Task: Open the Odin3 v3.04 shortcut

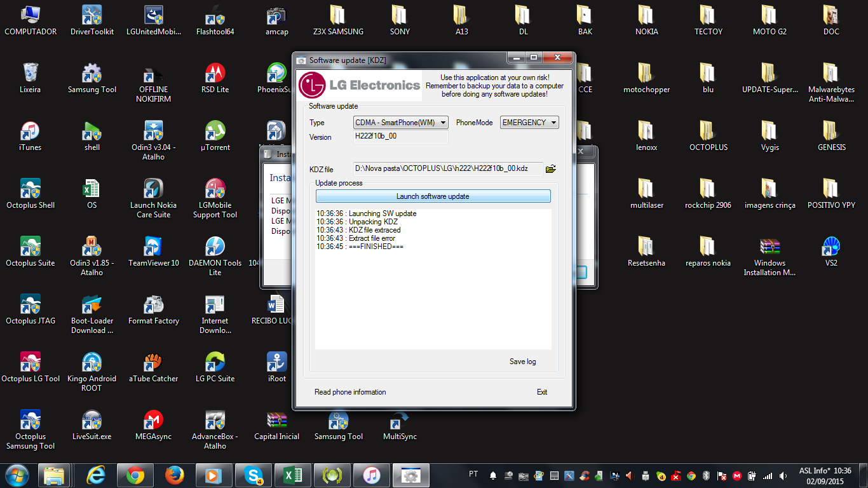Action: 153,140
